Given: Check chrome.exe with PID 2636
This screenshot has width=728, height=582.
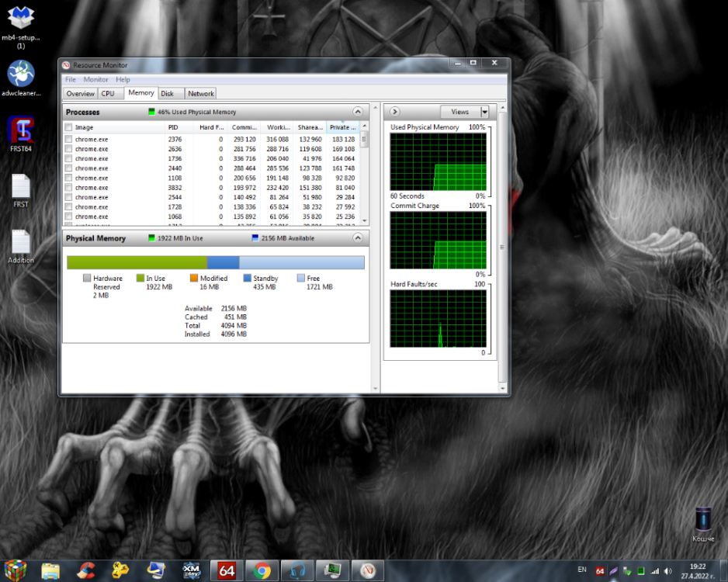Looking at the screenshot, I should click(69, 149).
